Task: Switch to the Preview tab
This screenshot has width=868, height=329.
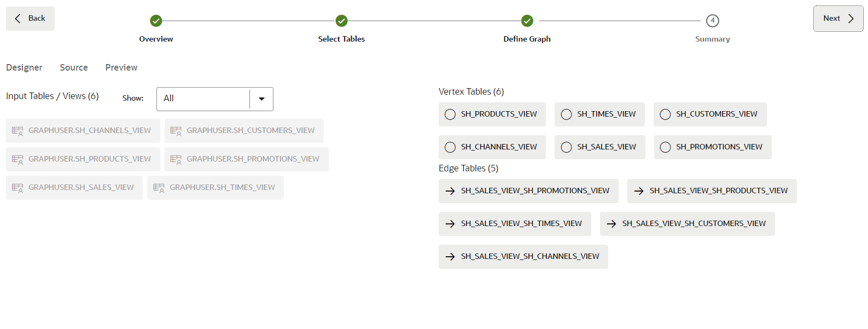Action: point(121,67)
